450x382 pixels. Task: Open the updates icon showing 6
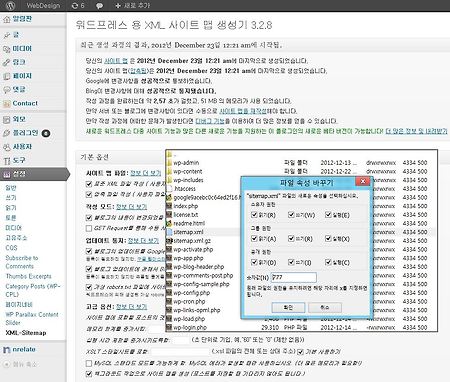point(78,6)
